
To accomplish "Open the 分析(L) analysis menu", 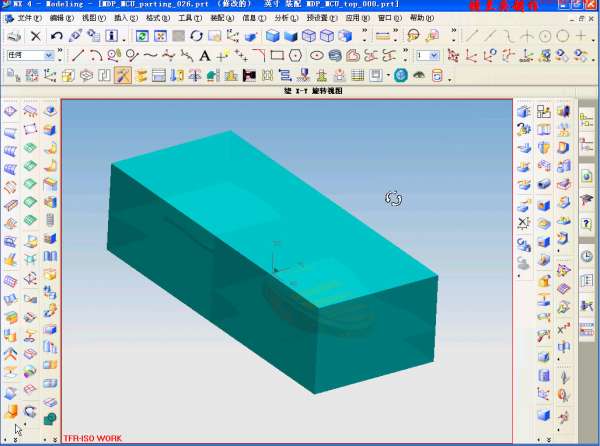I will tap(286, 18).
